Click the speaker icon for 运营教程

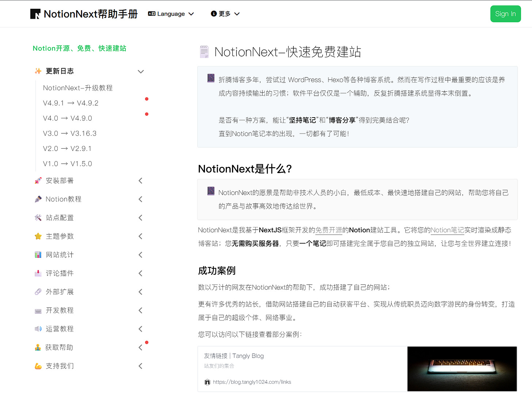38,329
